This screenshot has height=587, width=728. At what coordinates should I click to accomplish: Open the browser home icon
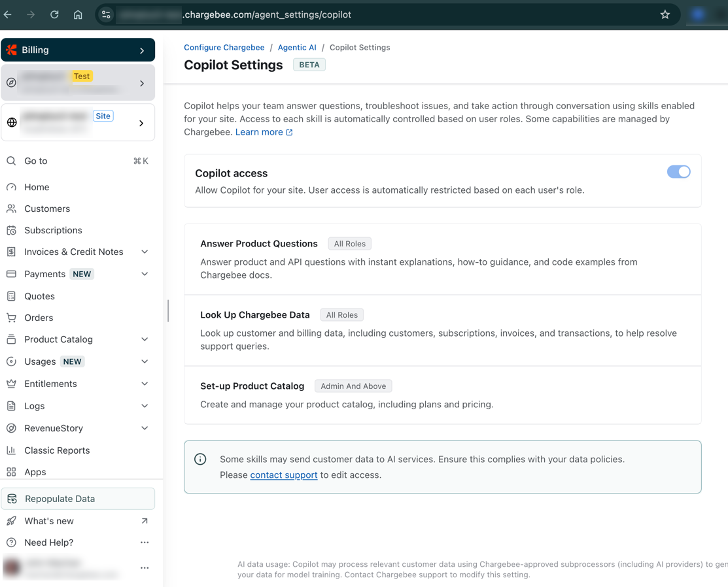(x=78, y=14)
